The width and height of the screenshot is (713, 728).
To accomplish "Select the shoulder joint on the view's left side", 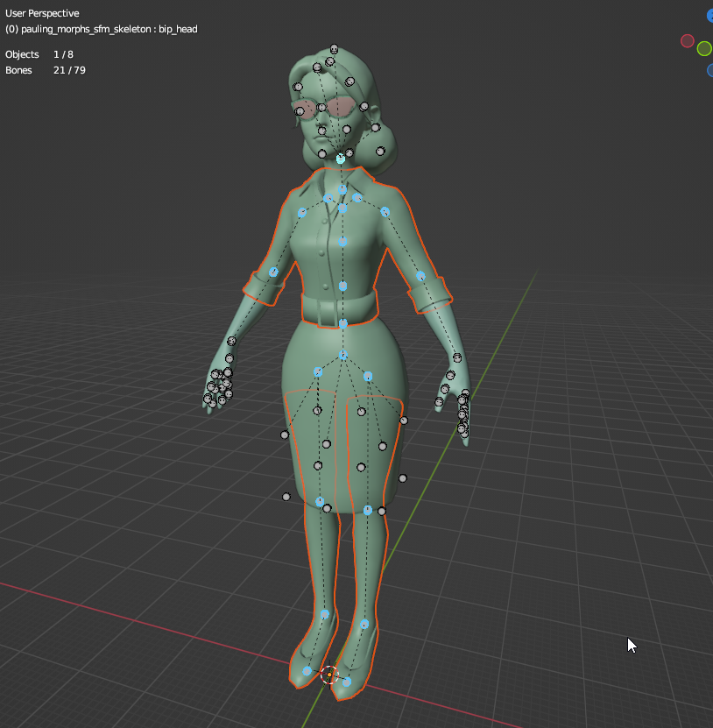I will [302, 213].
